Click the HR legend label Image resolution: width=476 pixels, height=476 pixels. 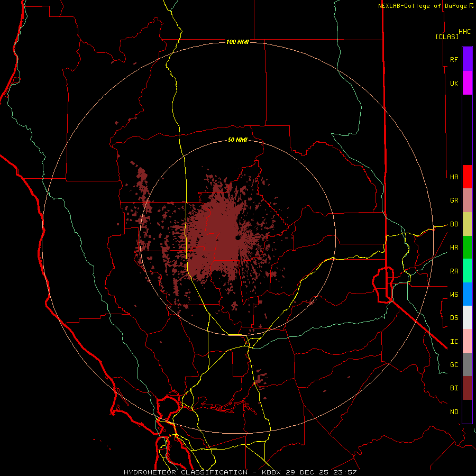tap(454, 248)
